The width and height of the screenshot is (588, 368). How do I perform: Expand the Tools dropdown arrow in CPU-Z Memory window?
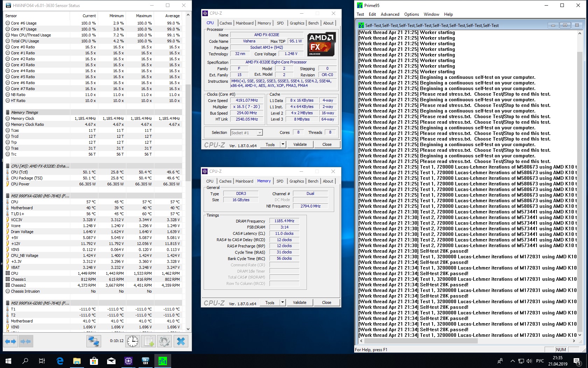coord(282,302)
